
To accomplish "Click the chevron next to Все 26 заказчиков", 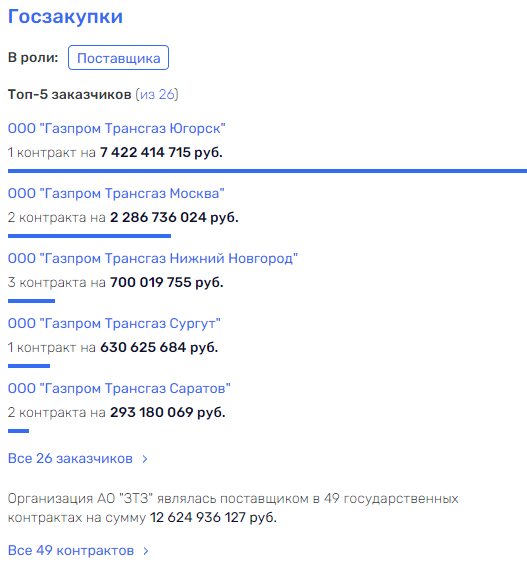I will pyautogui.click(x=145, y=459).
